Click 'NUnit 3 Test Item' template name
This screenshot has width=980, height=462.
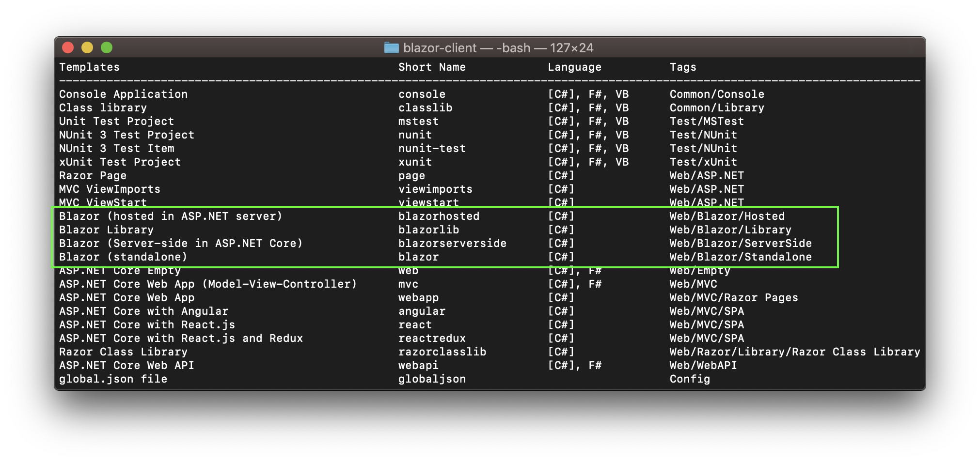pos(117,149)
